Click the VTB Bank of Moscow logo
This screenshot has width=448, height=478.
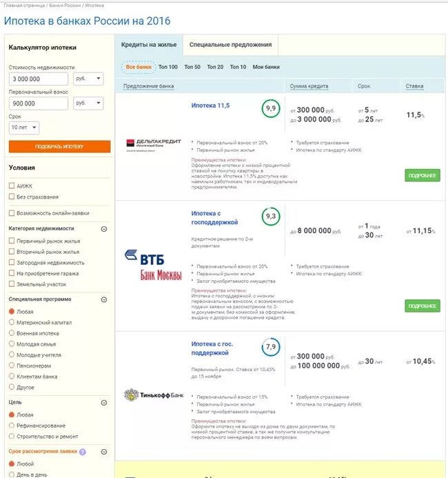153,265
